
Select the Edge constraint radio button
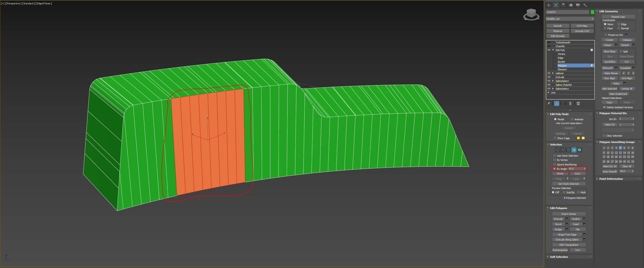coord(619,24)
